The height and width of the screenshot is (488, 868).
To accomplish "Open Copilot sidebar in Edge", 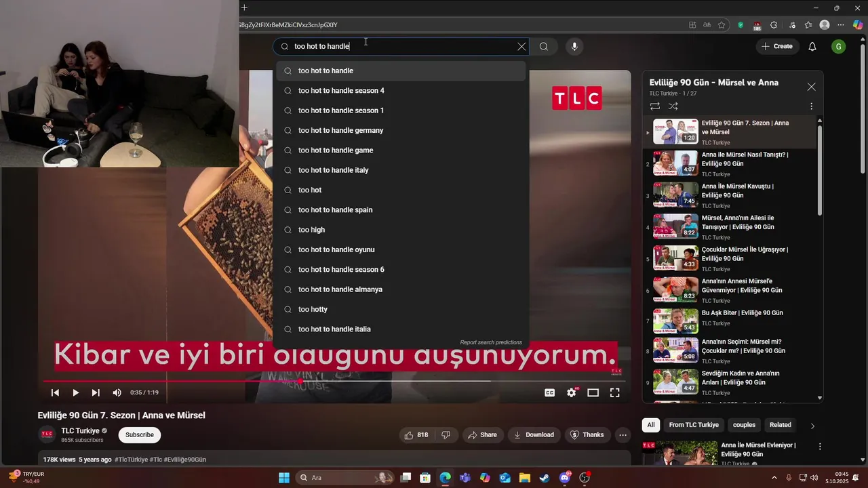I will [858, 25].
